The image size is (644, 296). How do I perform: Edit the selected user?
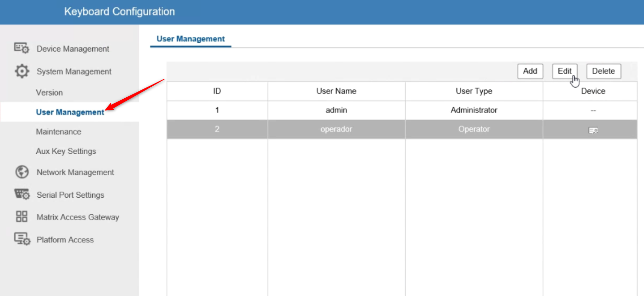[x=565, y=71]
